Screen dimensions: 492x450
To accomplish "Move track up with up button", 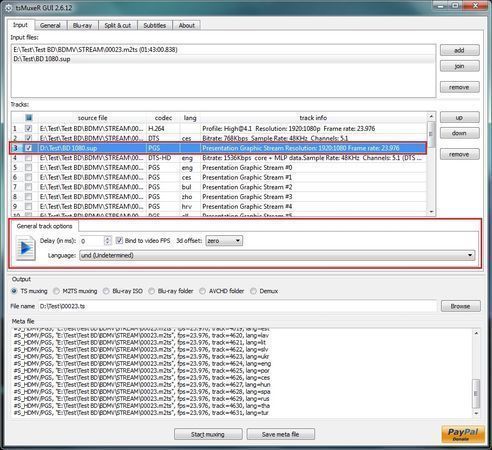I will (x=460, y=117).
